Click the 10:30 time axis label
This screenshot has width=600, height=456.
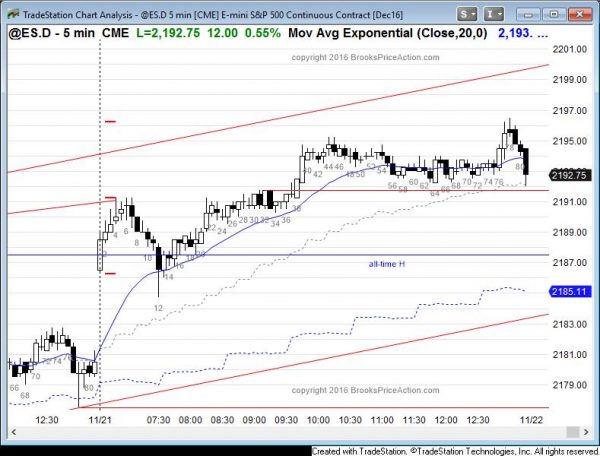[x=350, y=420]
